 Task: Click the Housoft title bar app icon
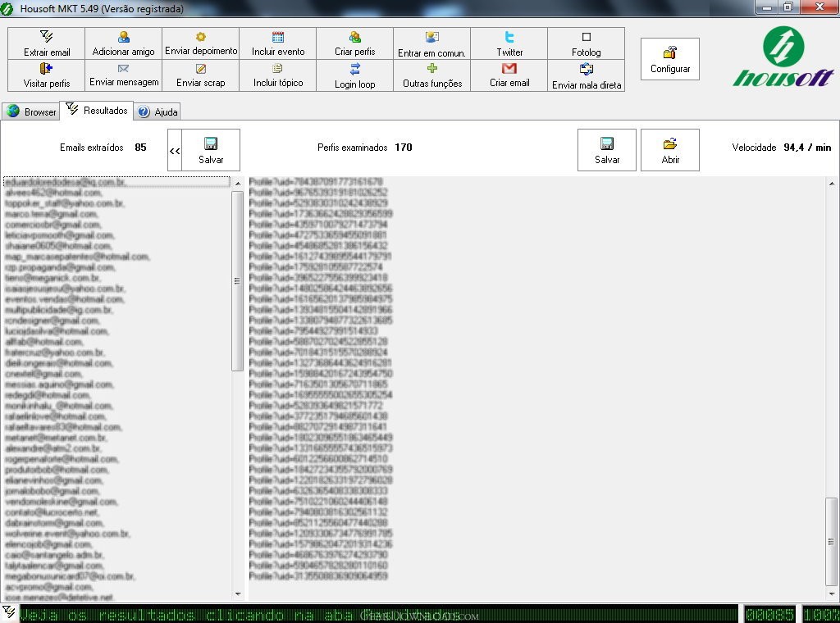click(7, 8)
